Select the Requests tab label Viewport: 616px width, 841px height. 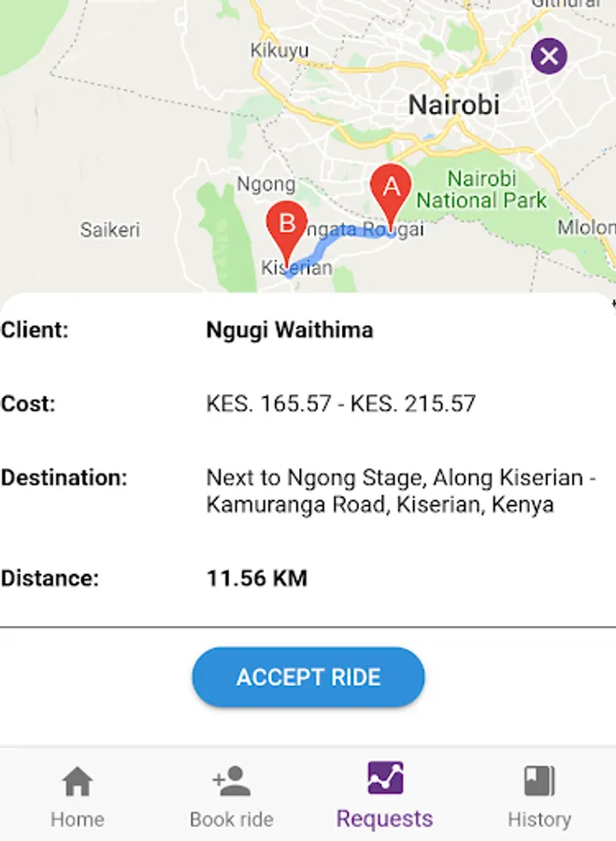385,820
